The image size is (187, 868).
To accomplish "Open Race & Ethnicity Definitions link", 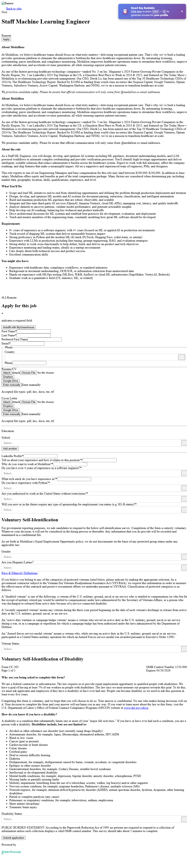I will click(20, 573).
